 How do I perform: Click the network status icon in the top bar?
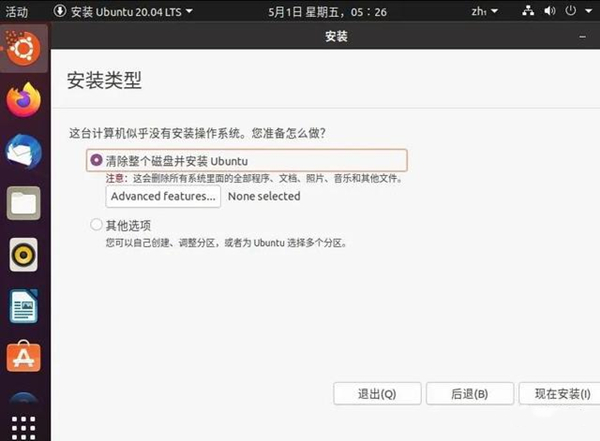[x=528, y=11]
